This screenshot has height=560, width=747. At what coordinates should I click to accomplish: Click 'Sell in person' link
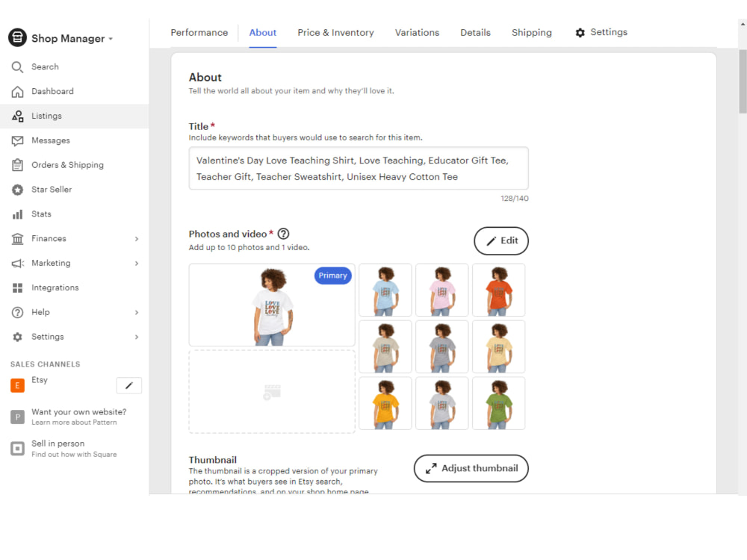(x=58, y=444)
